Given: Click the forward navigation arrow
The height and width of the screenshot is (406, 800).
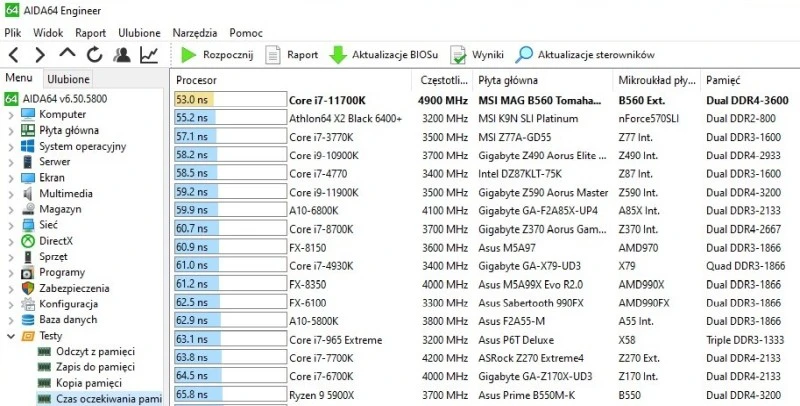Looking at the screenshot, I should [x=40, y=55].
